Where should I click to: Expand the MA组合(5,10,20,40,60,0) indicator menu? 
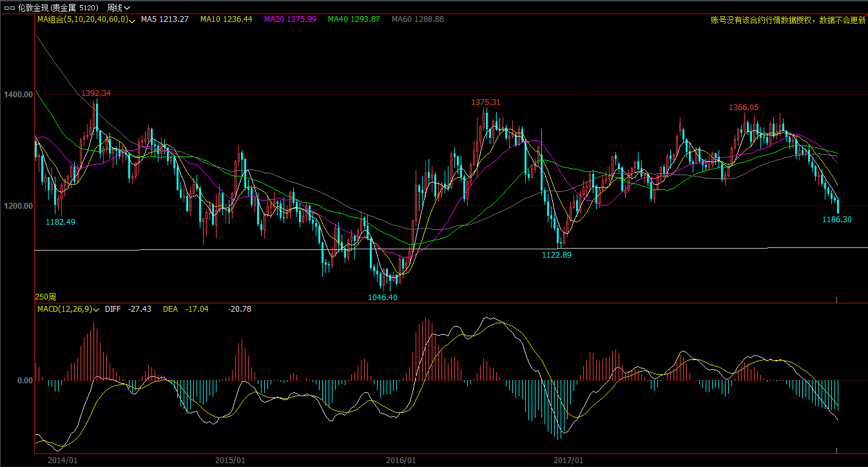85,19
